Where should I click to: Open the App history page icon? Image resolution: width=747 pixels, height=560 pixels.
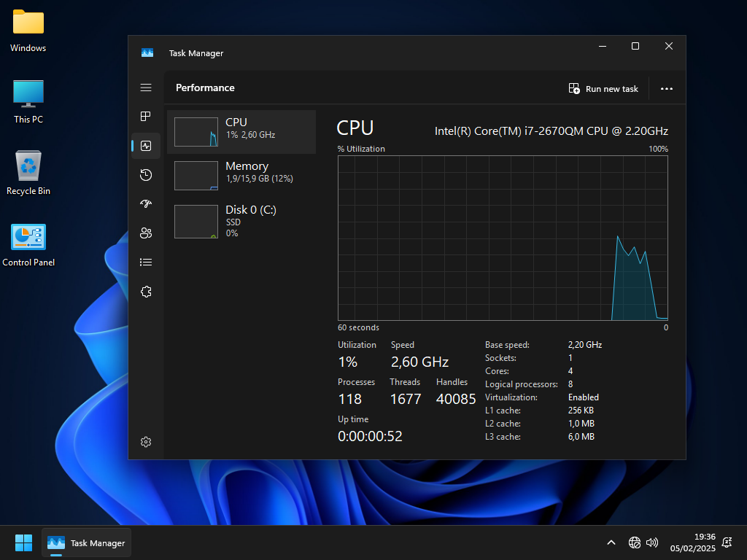click(146, 175)
